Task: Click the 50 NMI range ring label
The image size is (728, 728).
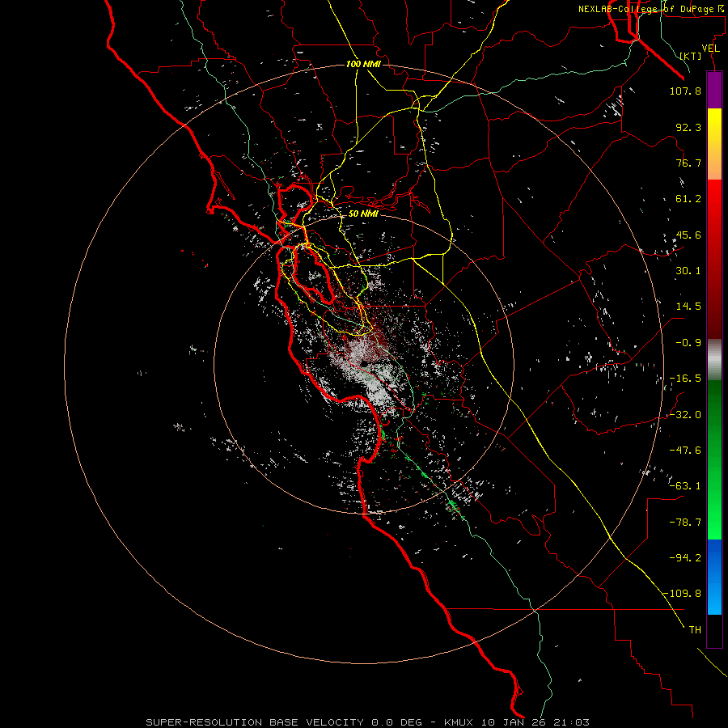Action: click(x=363, y=214)
